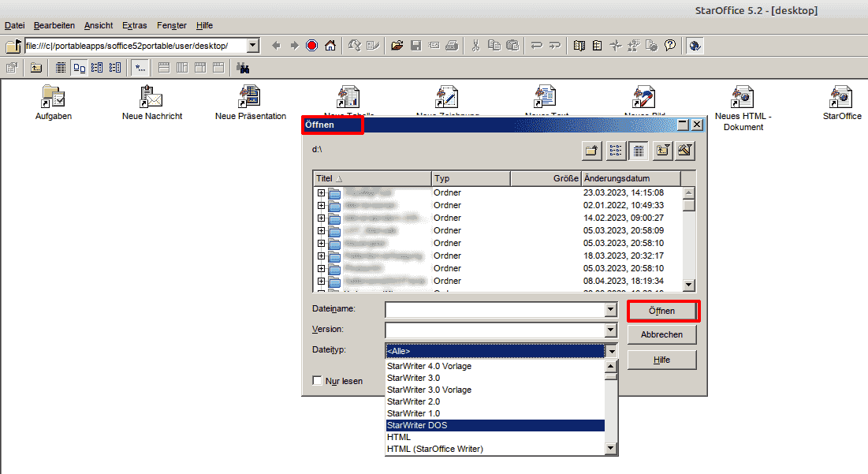Switch desktop to large icons view
The width and height of the screenshot is (868, 474).
pos(79,68)
